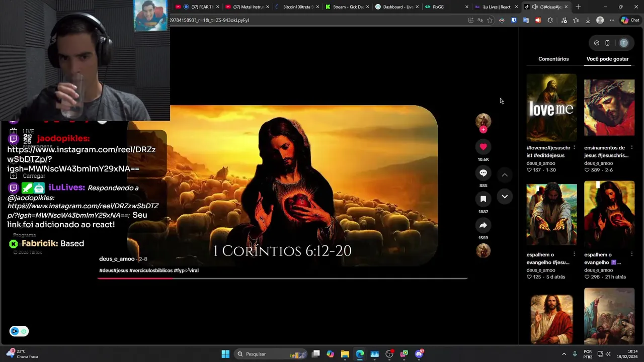The height and width of the screenshot is (362, 644).
Task: Switch to the FEAR TH YouTube browser tab
Action: (198, 7)
